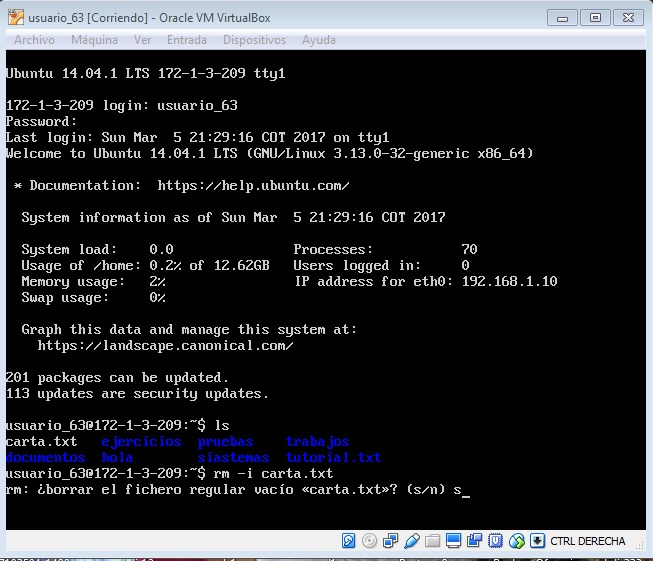Click the tutorial.txt entry in ls output
This screenshot has height=561, width=653.
[x=334, y=457]
